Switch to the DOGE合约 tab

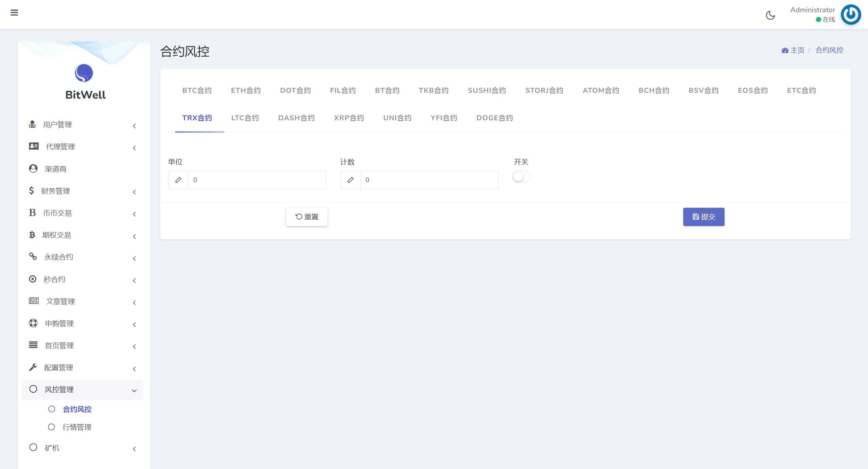pyautogui.click(x=494, y=118)
